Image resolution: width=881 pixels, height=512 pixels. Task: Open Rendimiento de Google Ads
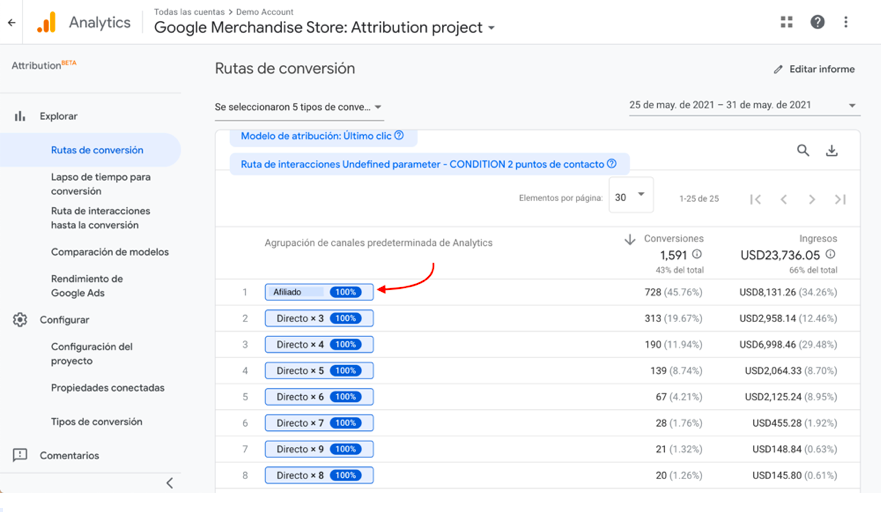(x=87, y=286)
